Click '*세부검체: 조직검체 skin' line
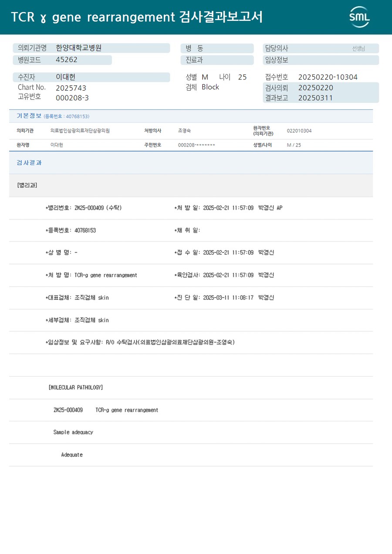The width and height of the screenshot is (392, 554). 77,320
